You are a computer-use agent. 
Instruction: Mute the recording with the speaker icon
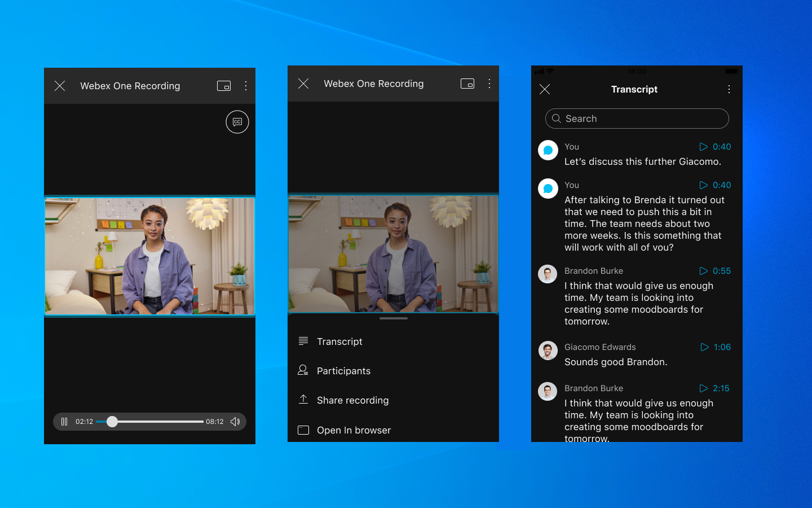(x=235, y=422)
